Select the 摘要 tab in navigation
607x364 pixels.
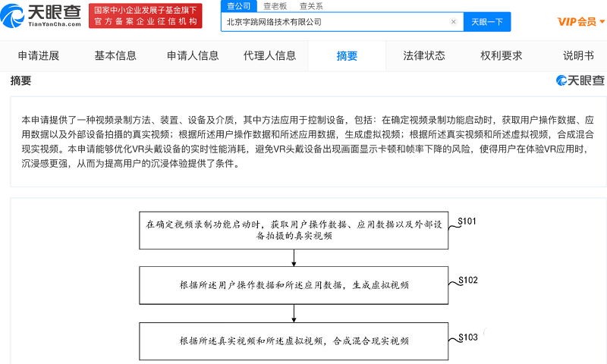(347, 55)
